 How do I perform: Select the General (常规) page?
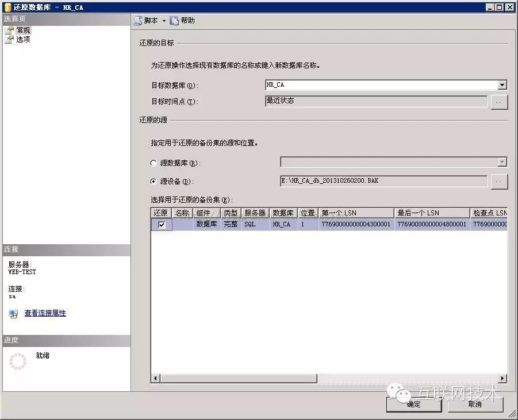tap(23, 30)
